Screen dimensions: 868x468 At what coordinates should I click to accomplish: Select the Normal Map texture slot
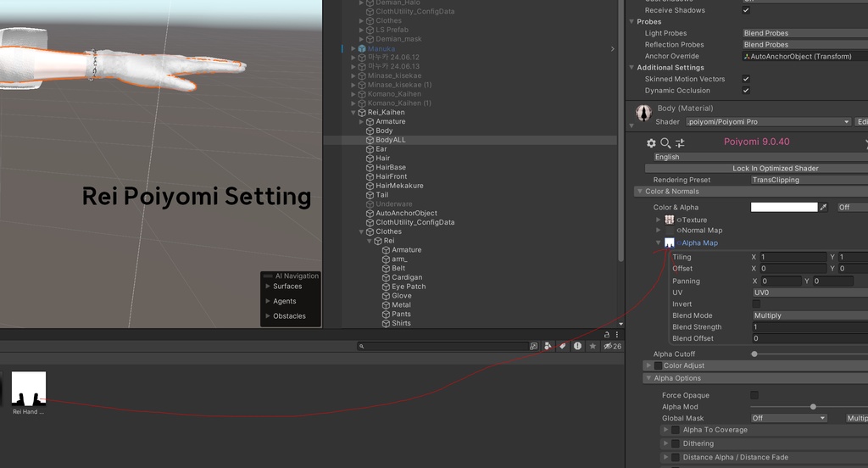pyautogui.click(x=670, y=231)
